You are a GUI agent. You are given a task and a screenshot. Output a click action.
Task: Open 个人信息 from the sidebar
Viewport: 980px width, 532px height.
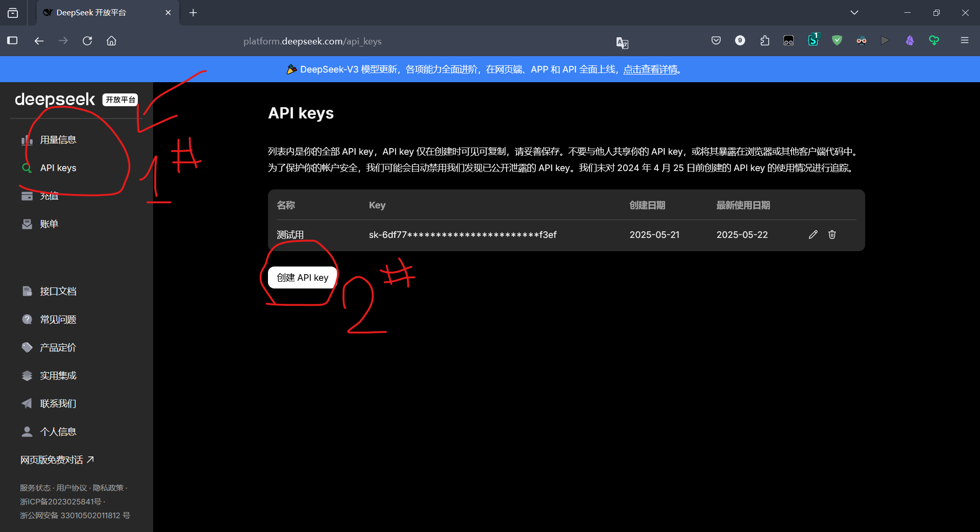[58, 431]
